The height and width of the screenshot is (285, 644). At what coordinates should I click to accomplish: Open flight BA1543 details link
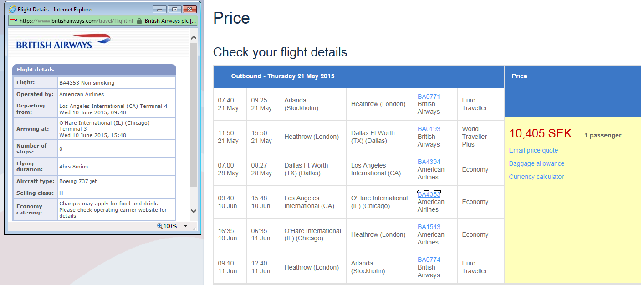point(429,227)
